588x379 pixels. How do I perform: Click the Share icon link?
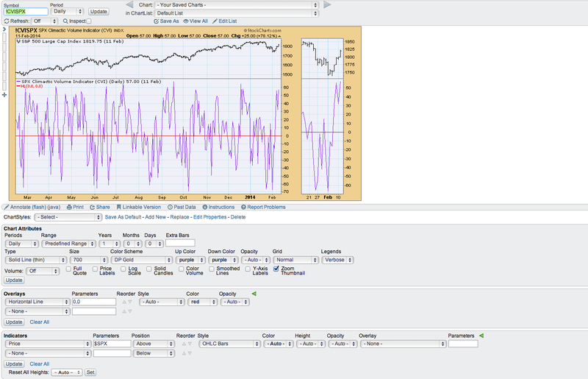click(100, 207)
